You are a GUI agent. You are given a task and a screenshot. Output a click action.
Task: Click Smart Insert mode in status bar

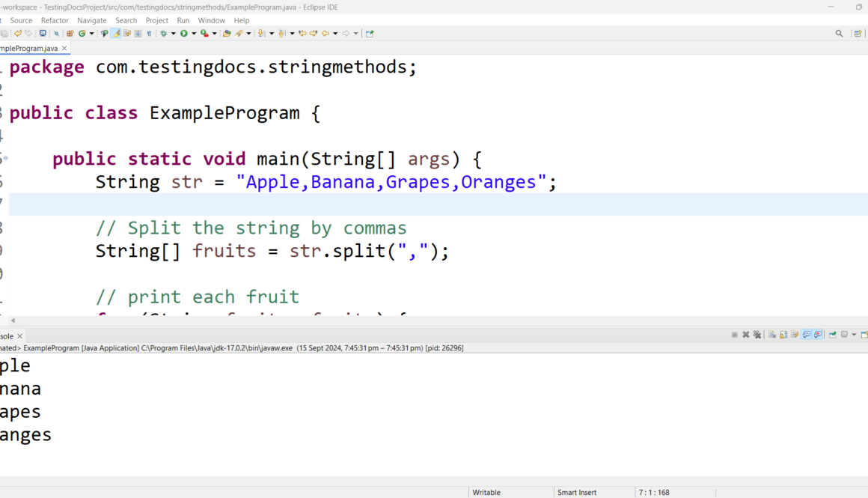(577, 492)
